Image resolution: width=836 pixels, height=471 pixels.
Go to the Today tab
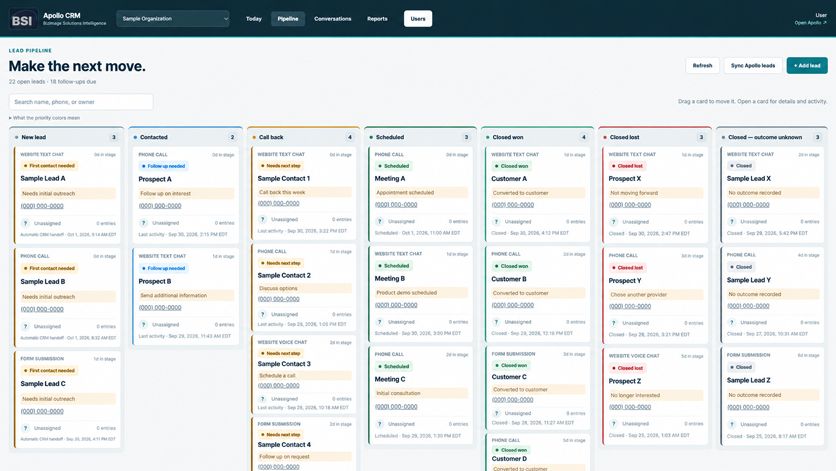[254, 19]
